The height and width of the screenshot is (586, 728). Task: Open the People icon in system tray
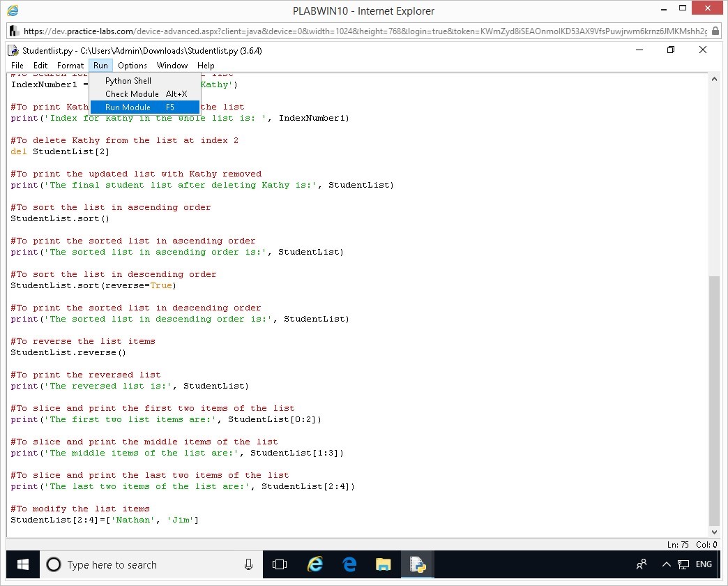[x=642, y=564]
